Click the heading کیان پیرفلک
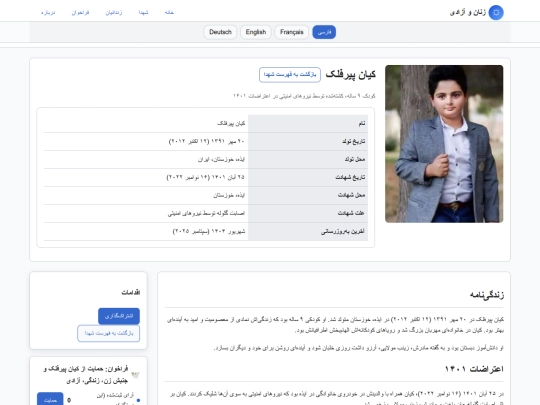 coord(351,75)
